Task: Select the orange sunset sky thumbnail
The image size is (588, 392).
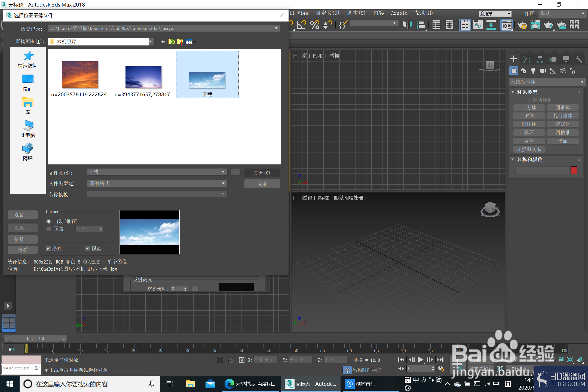Action: (80, 75)
